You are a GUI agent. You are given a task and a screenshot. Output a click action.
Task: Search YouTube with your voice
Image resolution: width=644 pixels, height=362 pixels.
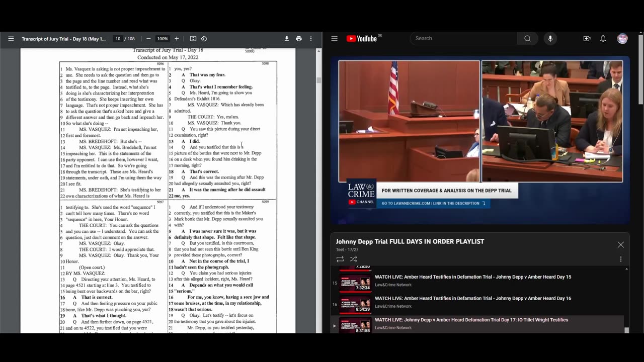[x=550, y=39]
